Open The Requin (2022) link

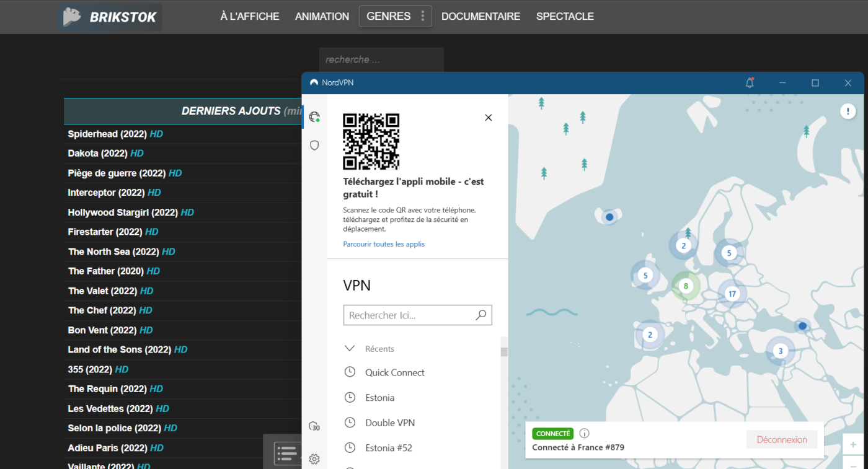pos(115,389)
